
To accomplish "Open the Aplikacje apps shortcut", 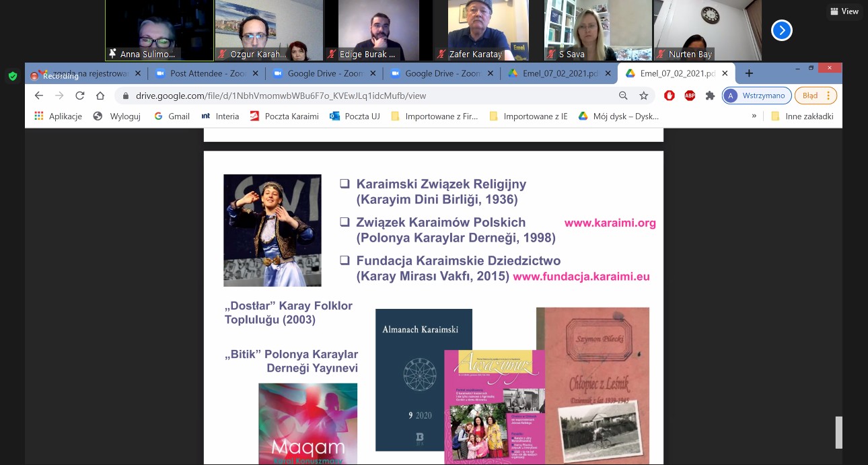I will tap(58, 116).
